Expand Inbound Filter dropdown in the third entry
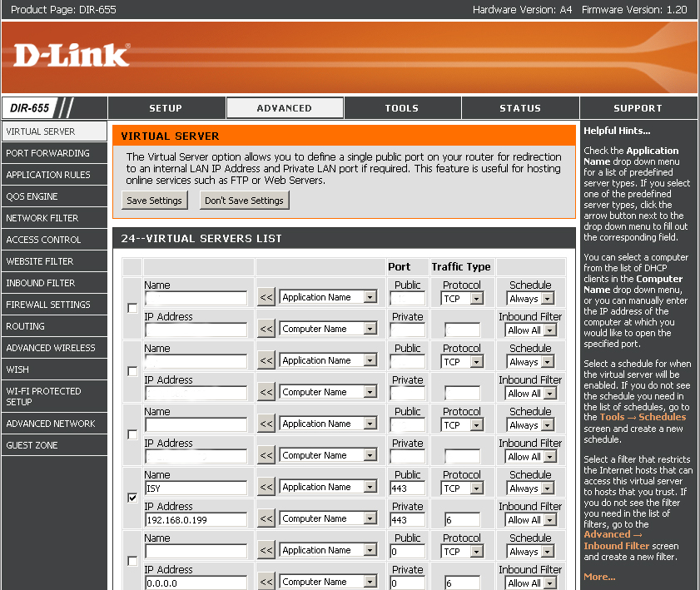 (531, 457)
